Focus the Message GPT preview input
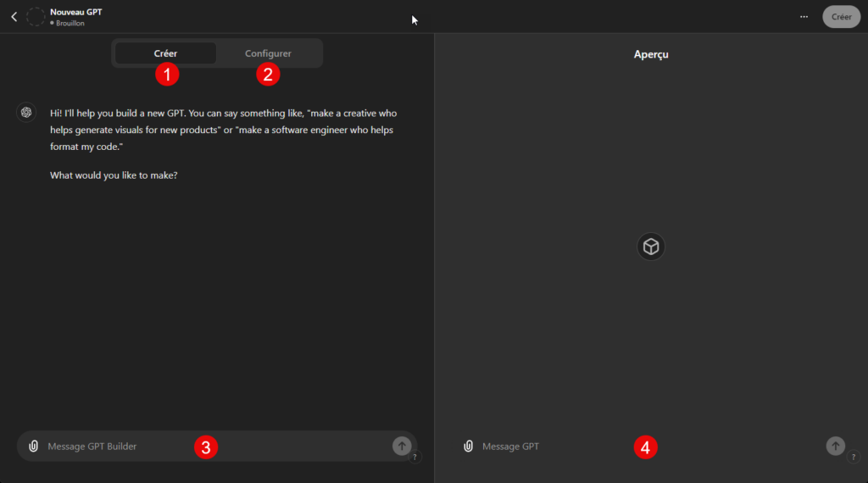This screenshot has width=868, height=483. [651, 446]
